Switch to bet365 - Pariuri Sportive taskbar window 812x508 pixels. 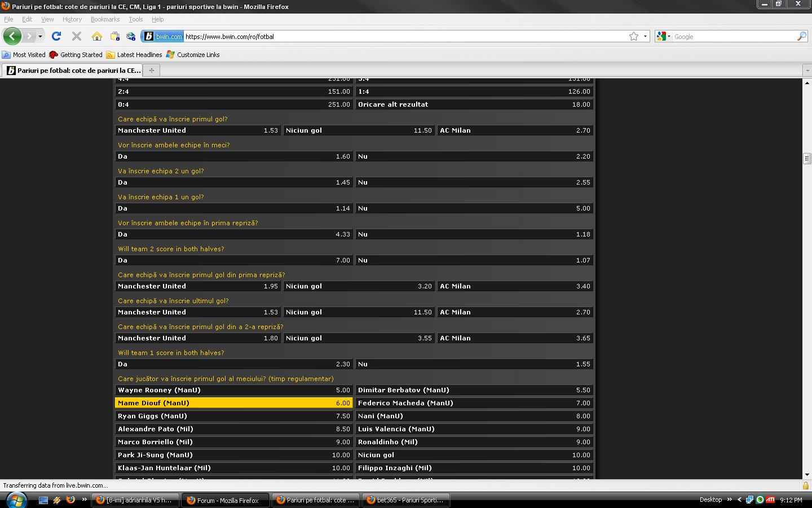point(405,500)
